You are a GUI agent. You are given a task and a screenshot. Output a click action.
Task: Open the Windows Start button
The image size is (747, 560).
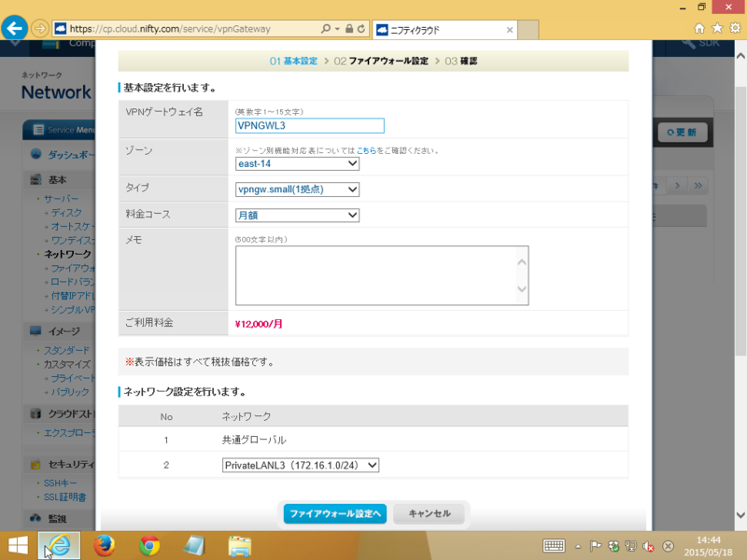(18, 546)
